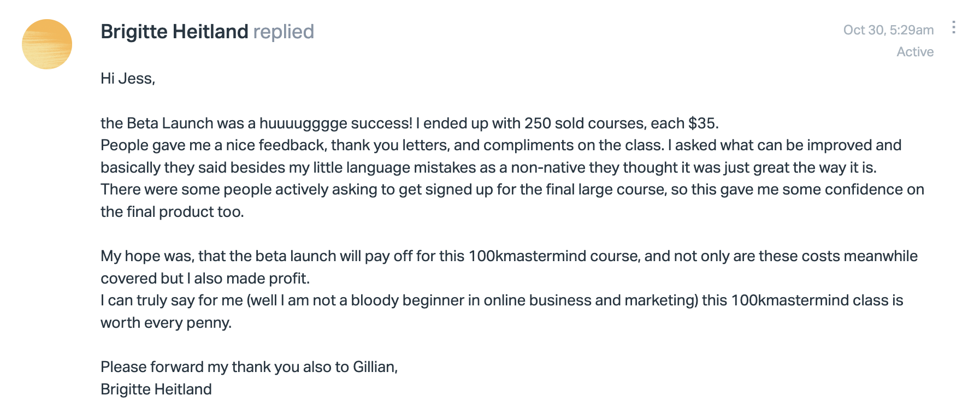Open the three-dot message options menu
The width and height of the screenshot is (980, 413).
(x=953, y=27)
